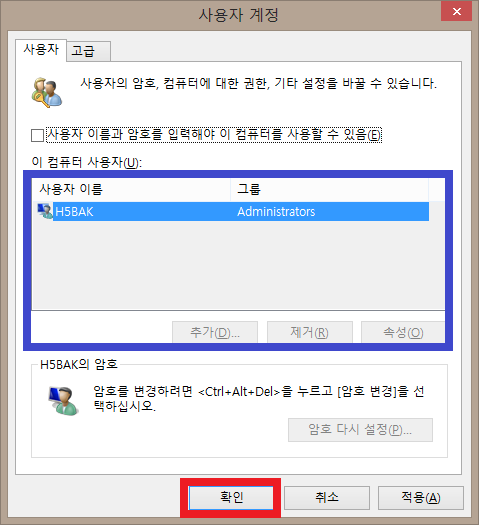This screenshot has height=525, width=479.
Task: Apply changes with 적용(A) button
Action: pos(421,498)
